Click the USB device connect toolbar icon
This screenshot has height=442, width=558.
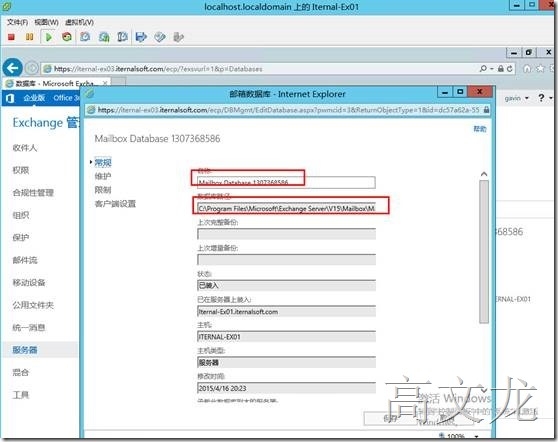pyautogui.click(x=178, y=37)
